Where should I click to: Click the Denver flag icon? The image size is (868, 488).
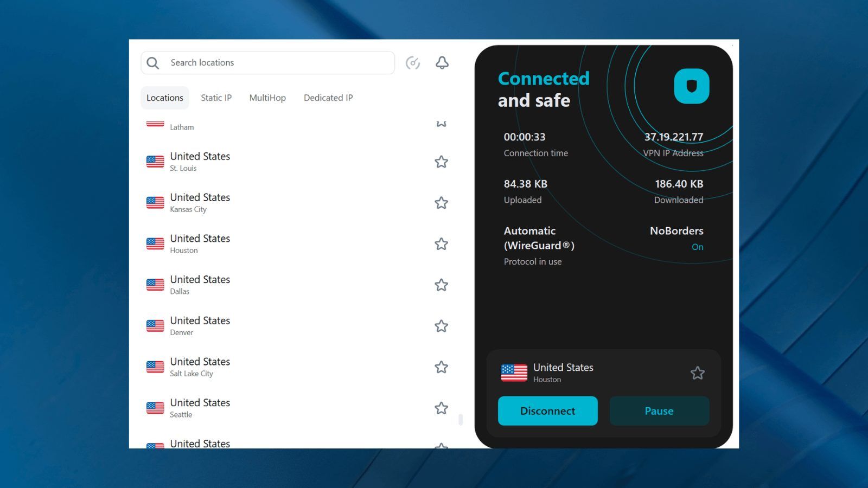coord(155,326)
